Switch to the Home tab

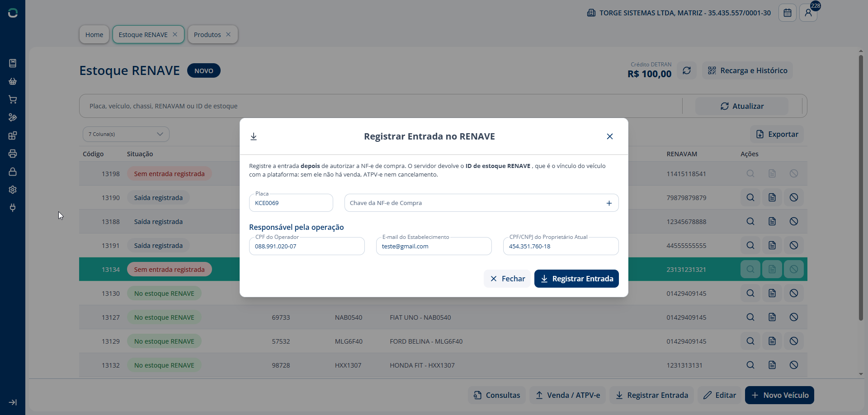(94, 35)
